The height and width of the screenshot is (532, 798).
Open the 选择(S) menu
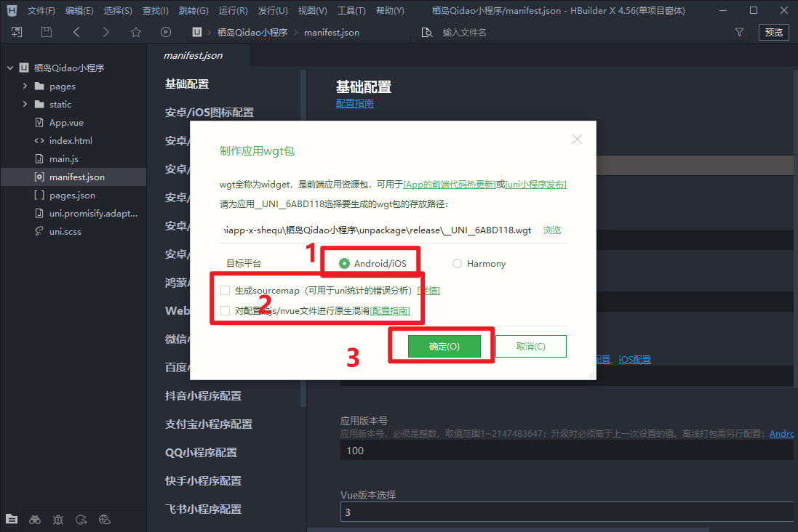118,11
